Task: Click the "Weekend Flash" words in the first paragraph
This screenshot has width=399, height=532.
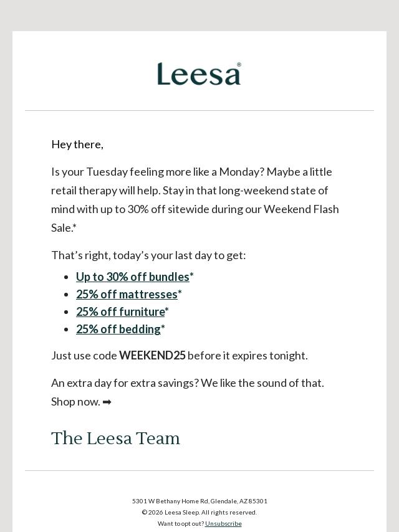Action: coord(301,209)
